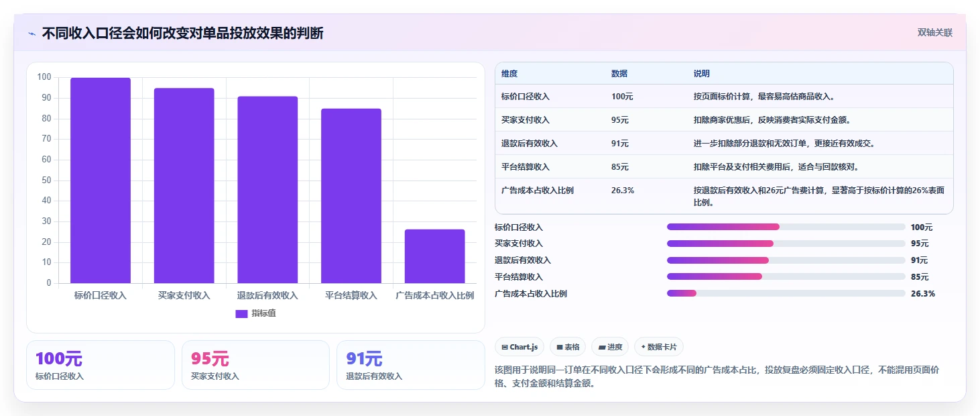Click the 数据卡片 tag chip

click(x=659, y=347)
